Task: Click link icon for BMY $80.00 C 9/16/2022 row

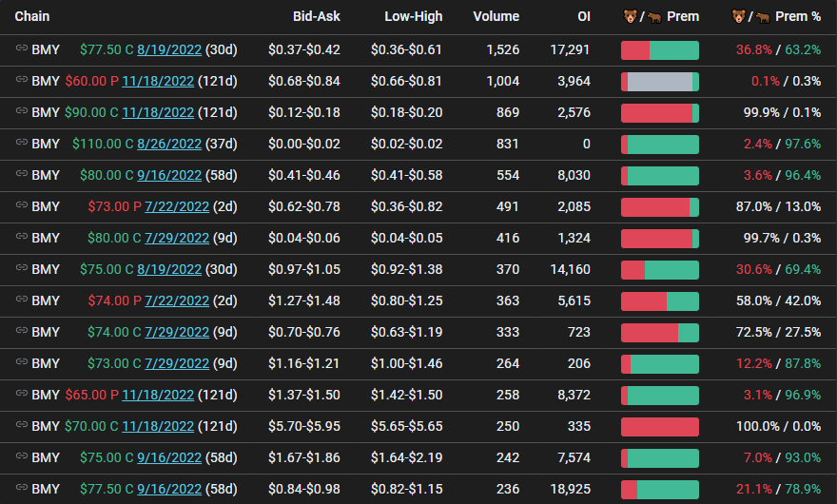Action: [21, 173]
